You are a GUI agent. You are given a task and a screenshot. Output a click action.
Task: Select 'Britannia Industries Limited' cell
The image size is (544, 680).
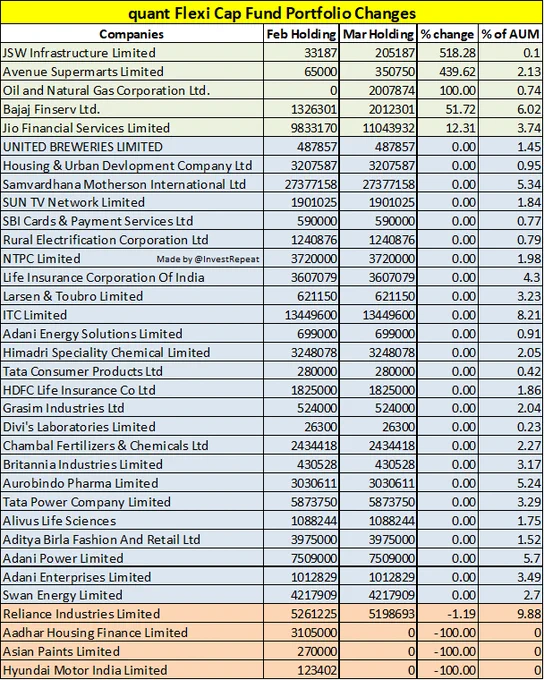point(132,464)
